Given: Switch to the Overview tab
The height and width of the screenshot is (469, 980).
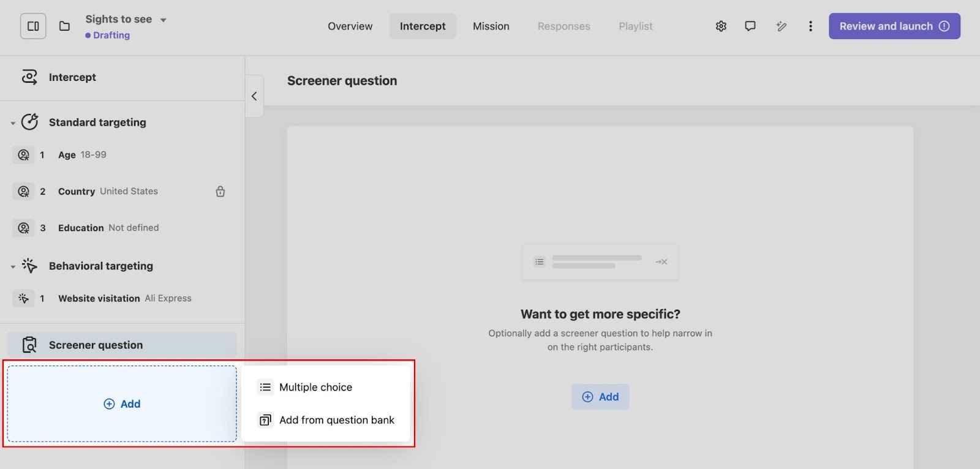Looking at the screenshot, I should (x=350, y=26).
